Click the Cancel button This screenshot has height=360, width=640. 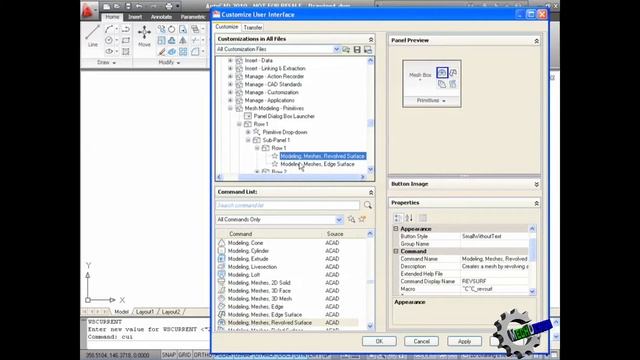422,341
